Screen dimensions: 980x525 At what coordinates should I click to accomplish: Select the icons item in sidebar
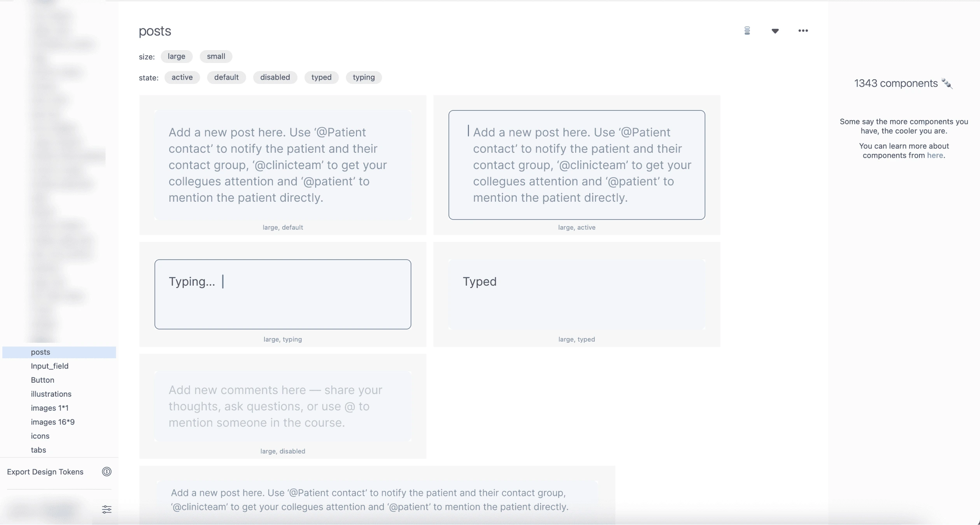(x=40, y=436)
